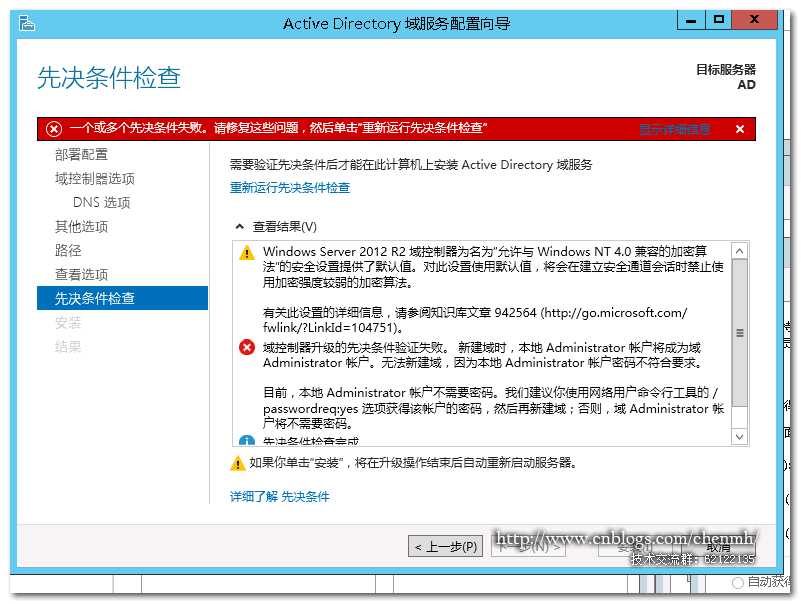Click the 上一步(P) button
This screenshot has height=604, width=801.
coord(445,547)
